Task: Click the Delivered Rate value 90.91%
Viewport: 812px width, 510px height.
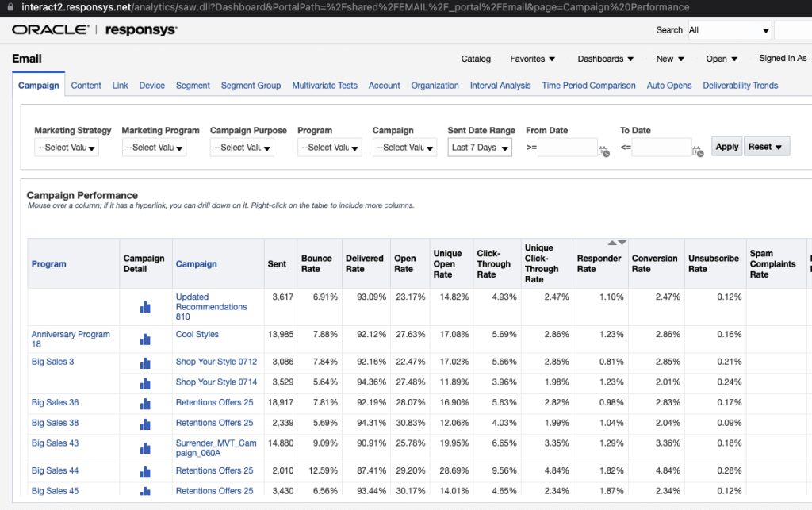Action: pos(371,443)
